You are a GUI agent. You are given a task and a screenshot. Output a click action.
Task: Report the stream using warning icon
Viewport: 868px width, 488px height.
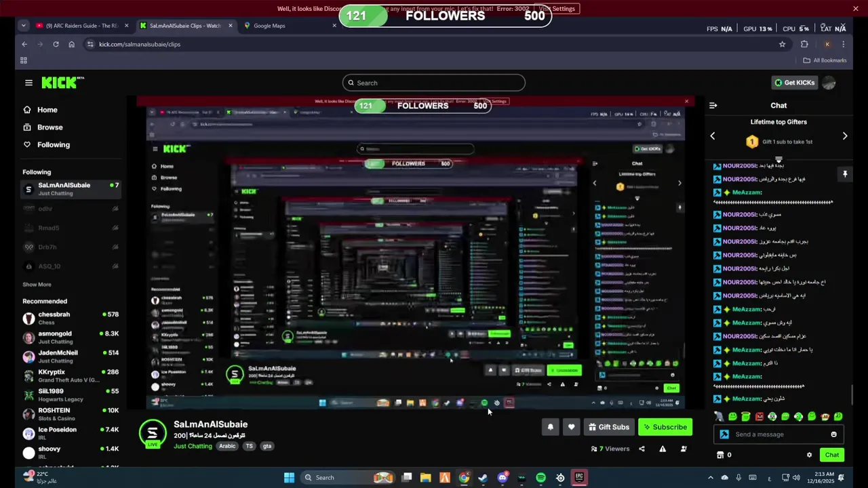click(x=663, y=449)
